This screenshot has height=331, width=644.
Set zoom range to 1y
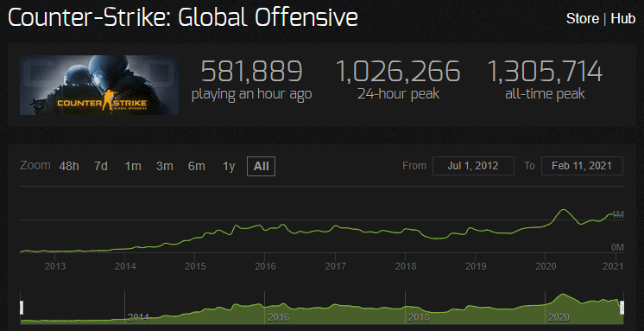[229, 167]
